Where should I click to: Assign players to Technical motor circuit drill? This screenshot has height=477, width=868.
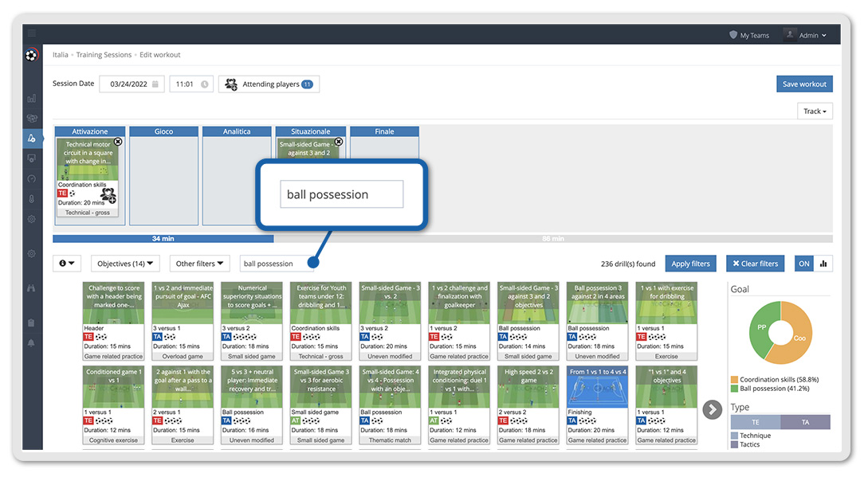(108, 195)
